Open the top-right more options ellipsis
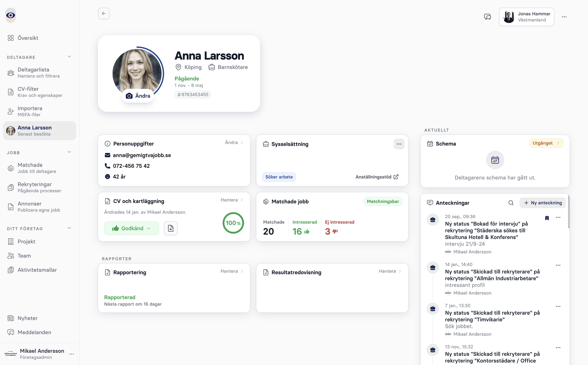 564,17
